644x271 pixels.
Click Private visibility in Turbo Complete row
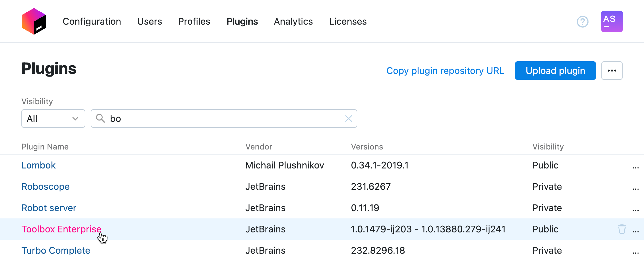(x=547, y=250)
